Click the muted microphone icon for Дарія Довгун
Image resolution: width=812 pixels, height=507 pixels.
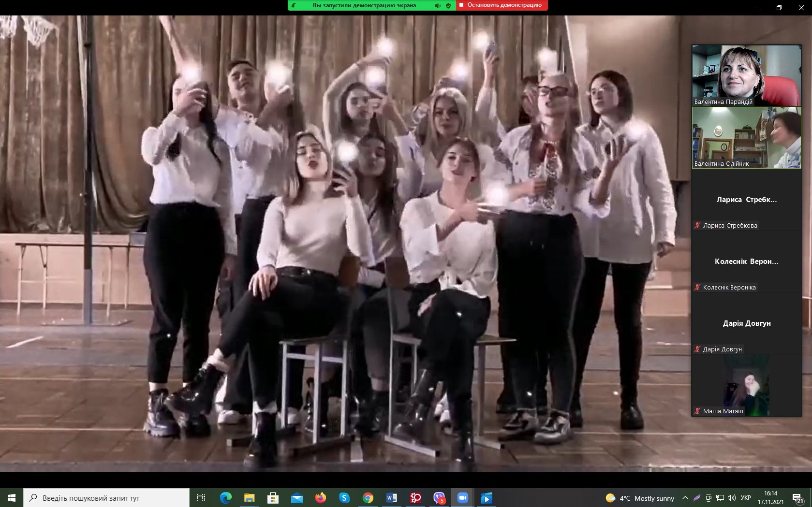coord(697,349)
